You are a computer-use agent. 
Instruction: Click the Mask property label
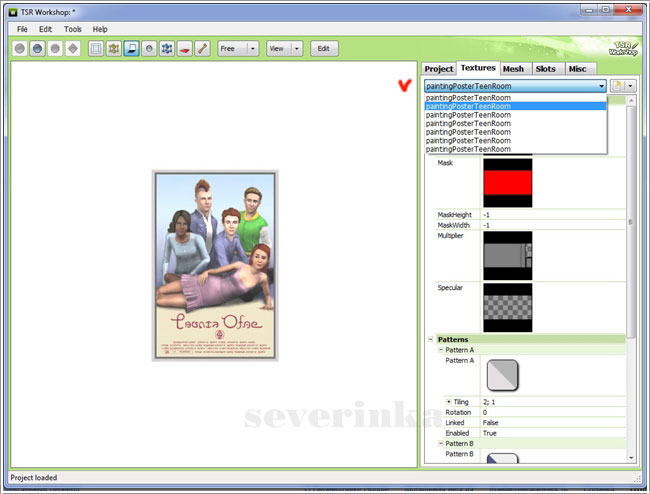point(445,163)
